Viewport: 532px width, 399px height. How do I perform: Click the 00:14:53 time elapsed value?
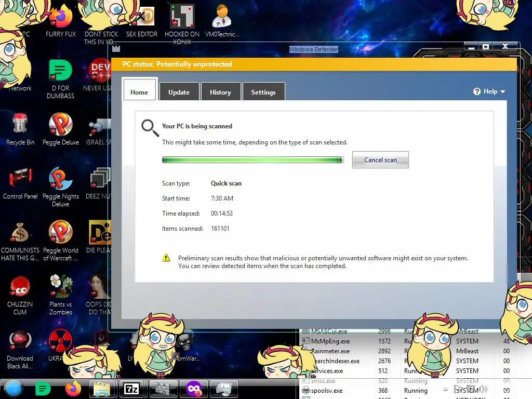click(221, 214)
